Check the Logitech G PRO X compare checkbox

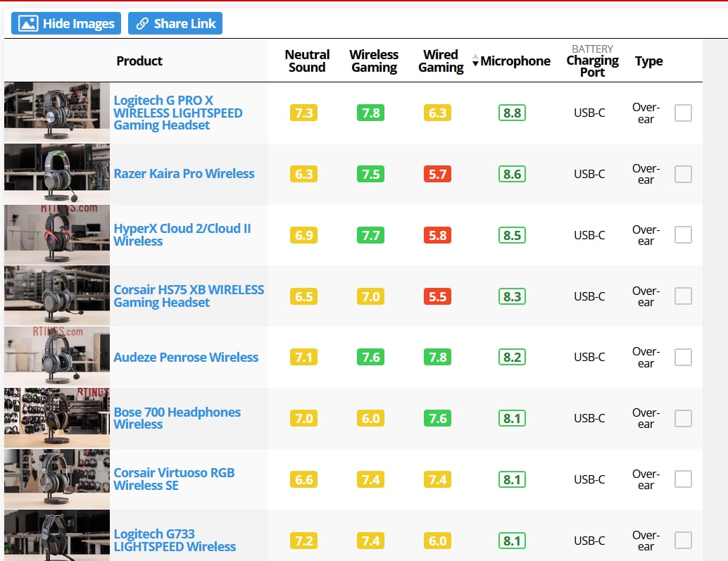[x=683, y=113]
